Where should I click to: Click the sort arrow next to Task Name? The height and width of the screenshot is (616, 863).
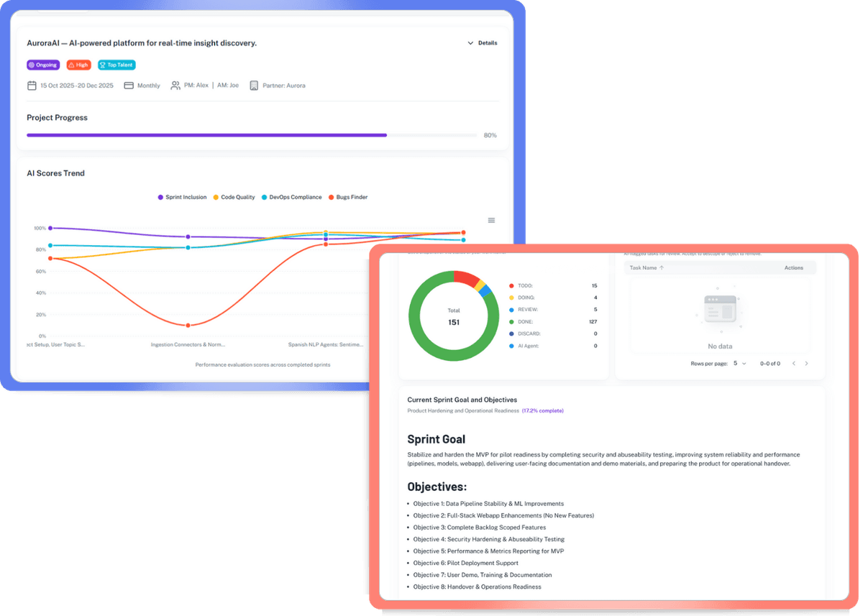coord(662,267)
